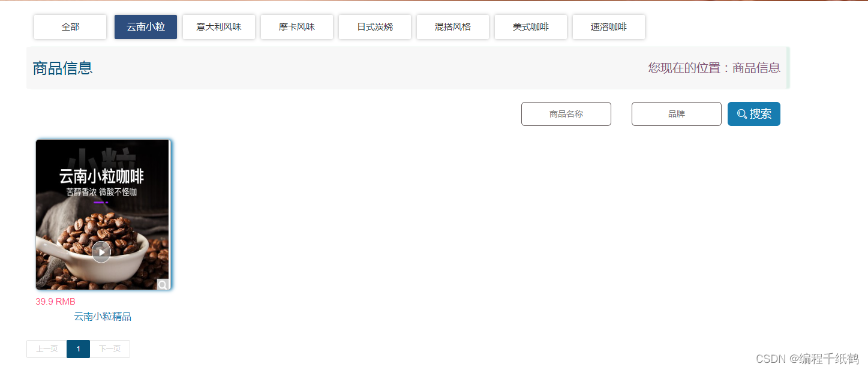Click the 商品信息 heading
The height and width of the screenshot is (370, 868).
click(62, 68)
